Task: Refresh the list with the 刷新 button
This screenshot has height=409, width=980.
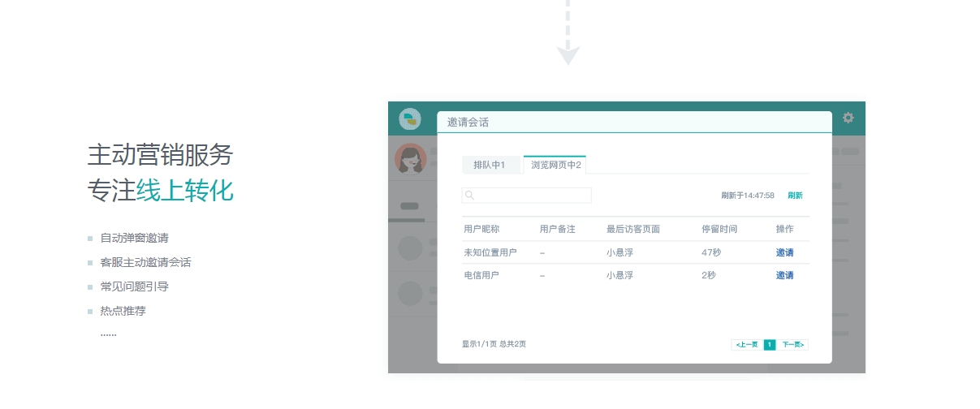Action: pos(795,196)
